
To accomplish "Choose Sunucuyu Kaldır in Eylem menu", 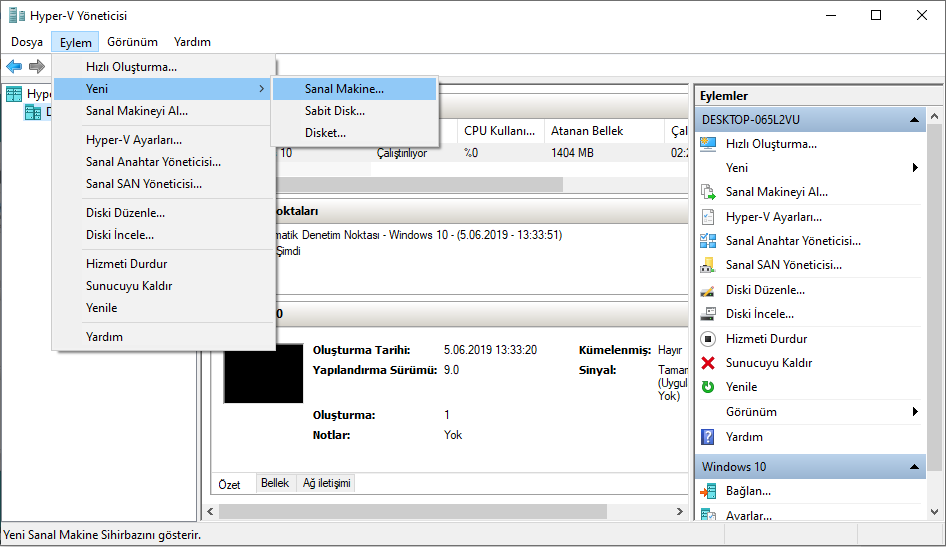I will (x=163, y=286).
